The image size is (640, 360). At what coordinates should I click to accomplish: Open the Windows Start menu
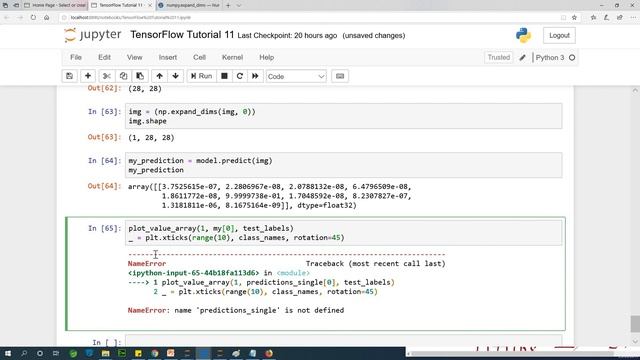click(8, 353)
